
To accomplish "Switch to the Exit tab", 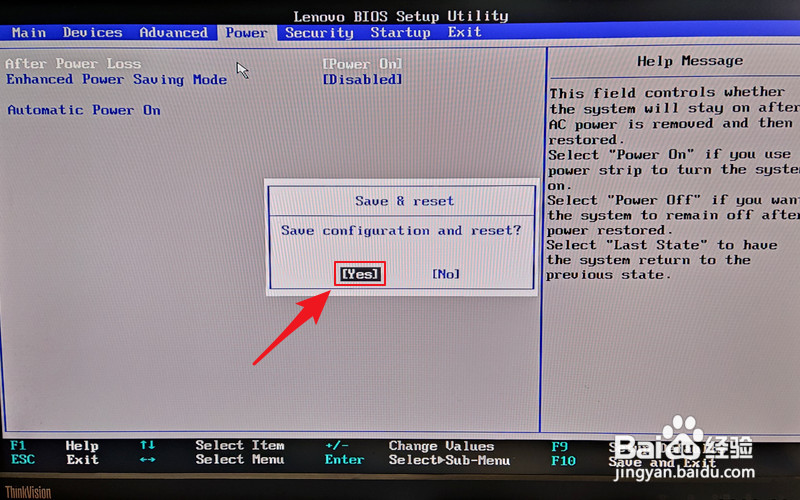I will point(465,32).
